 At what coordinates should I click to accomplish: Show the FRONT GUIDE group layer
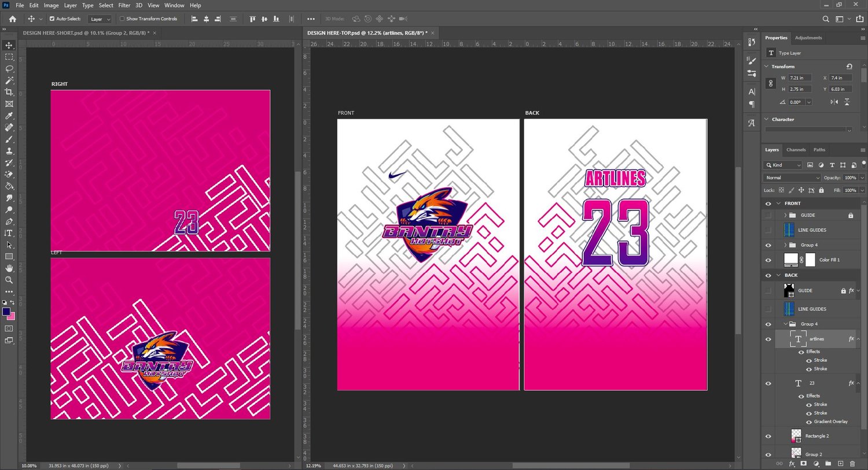pos(768,215)
